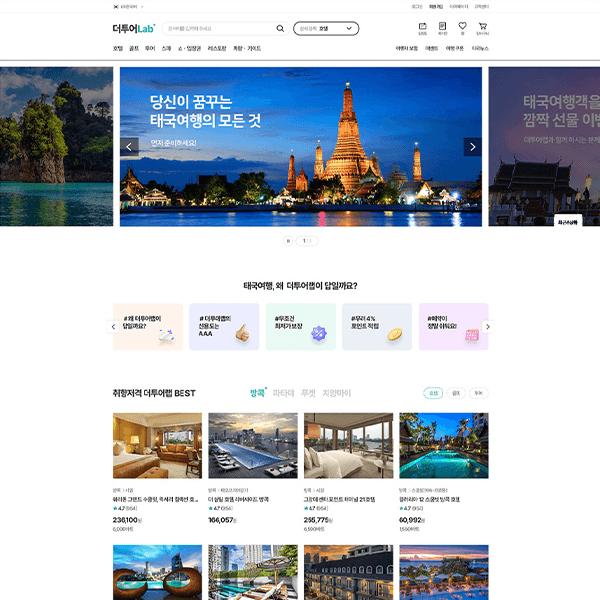Click the banner page counter 1/3
600x600 pixels.
pos(307,241)
